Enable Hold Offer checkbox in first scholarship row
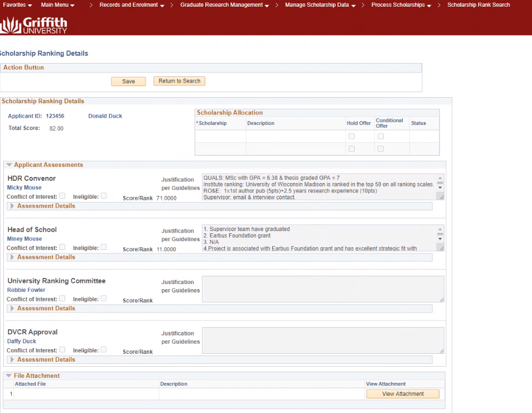Viewport: 532px width, 413px height. pyautogui.click(x=351, y=136)
